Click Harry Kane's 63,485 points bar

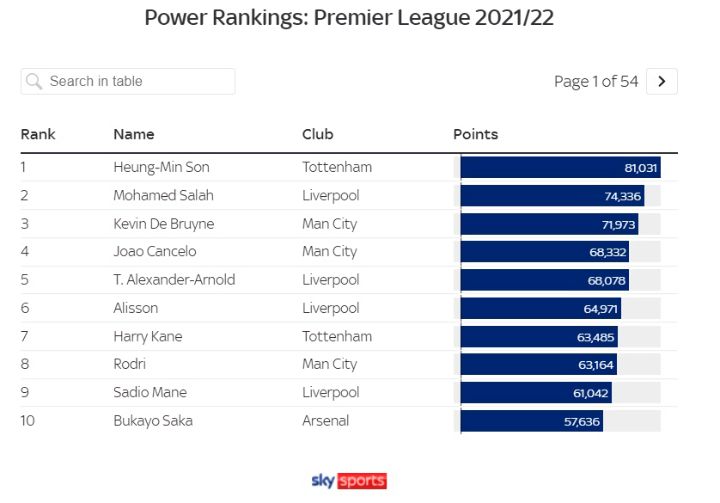click(x=539, y=336)
